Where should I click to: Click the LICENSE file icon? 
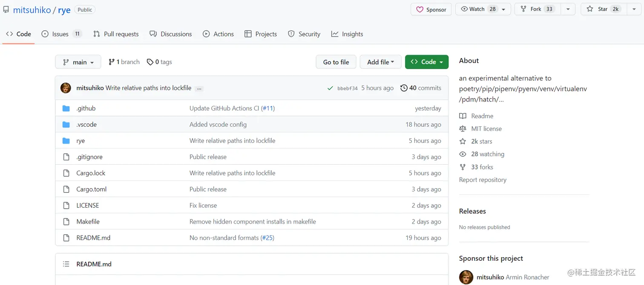tap(66, 206)
